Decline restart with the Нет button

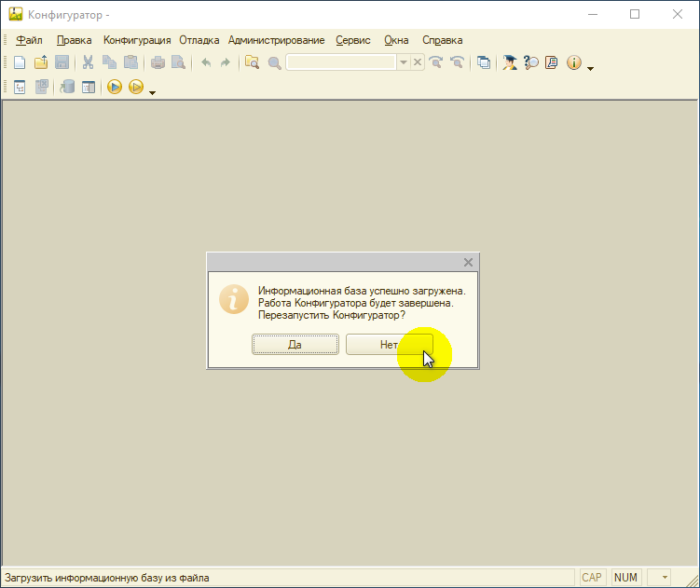(390, 344)
